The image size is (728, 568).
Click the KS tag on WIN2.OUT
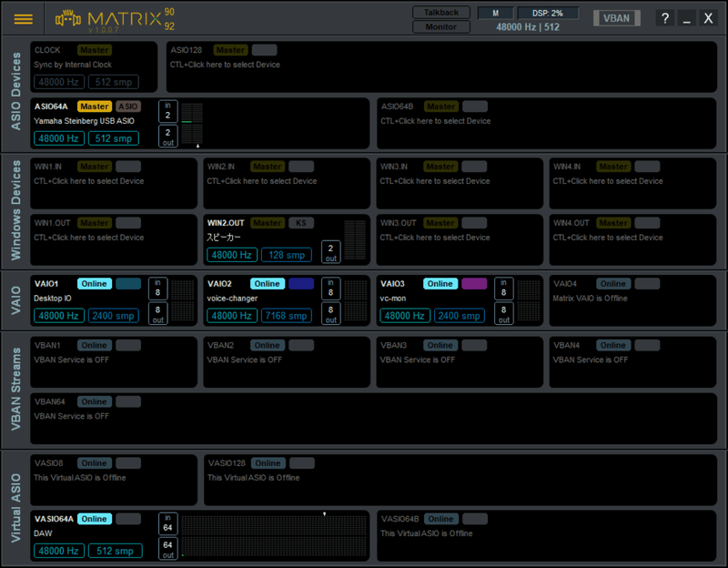pos(301,223)
